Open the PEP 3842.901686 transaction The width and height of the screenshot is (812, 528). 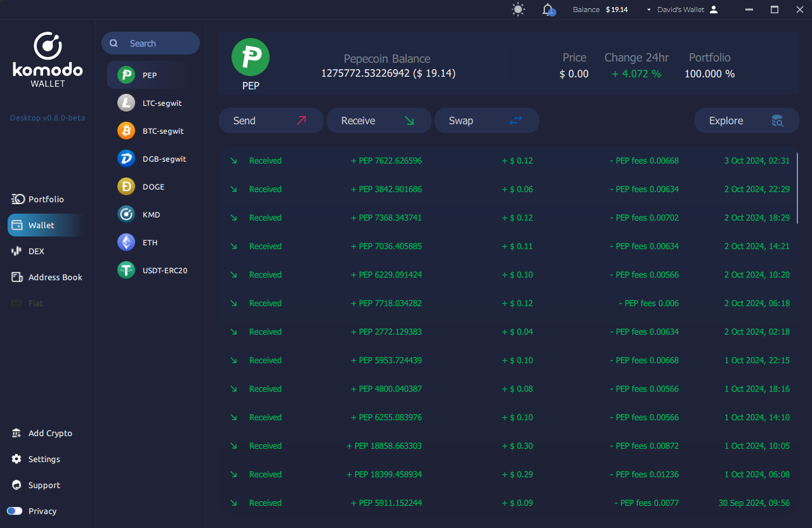(x=509, y=189)
